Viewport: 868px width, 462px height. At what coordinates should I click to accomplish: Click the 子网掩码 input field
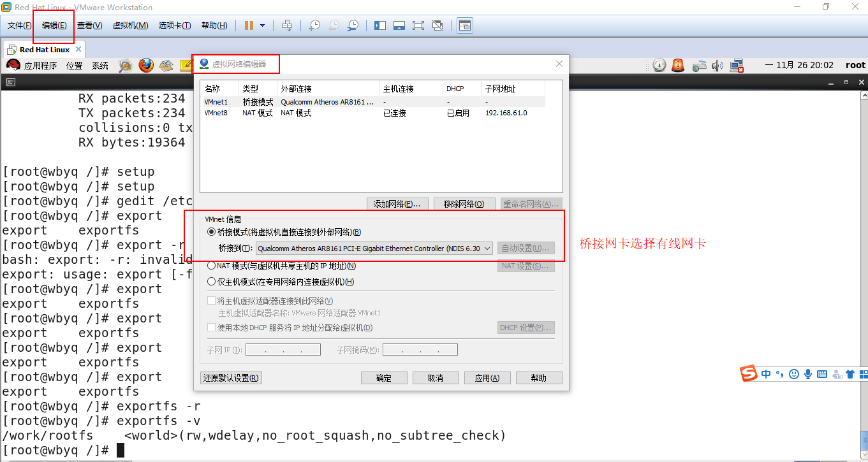coord(420,350)
